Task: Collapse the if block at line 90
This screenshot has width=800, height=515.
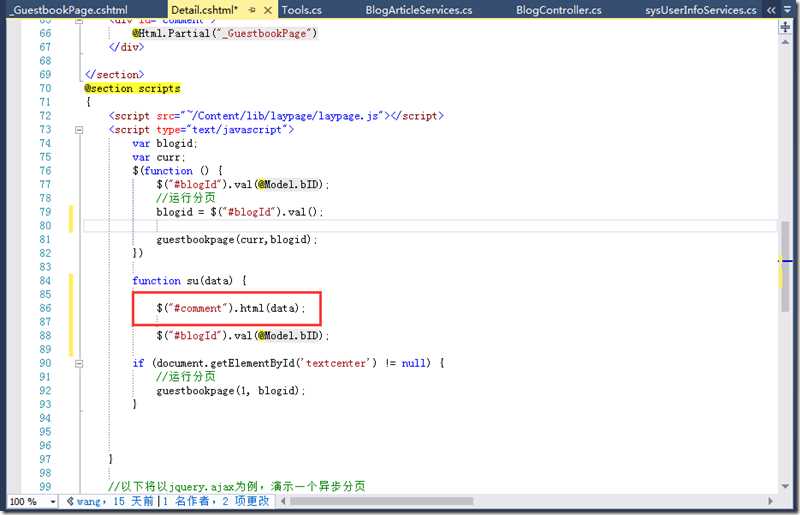Action: click(79, 363)
